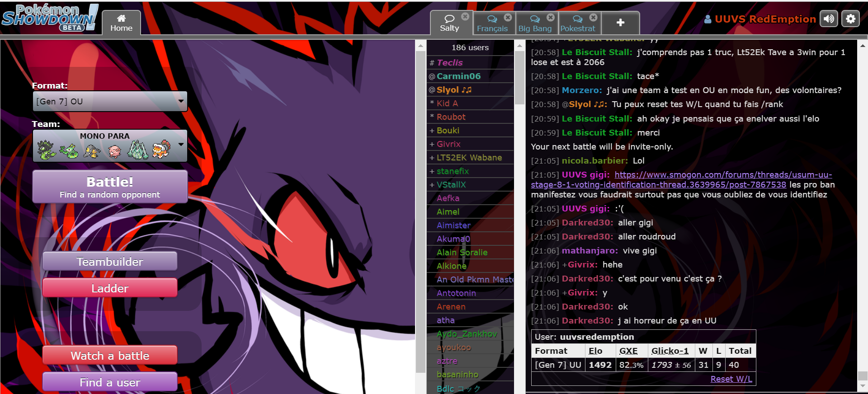The width and height of the screenshot is (868, 394).
Task: Select user Teclis in the user list
Action: (x=470, y=62)
